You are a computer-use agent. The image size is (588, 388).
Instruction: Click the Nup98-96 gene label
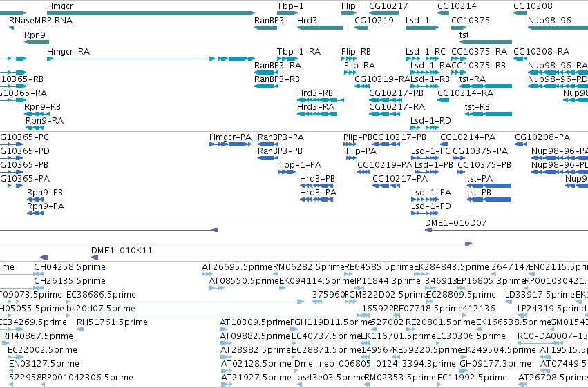pos(549,20)
